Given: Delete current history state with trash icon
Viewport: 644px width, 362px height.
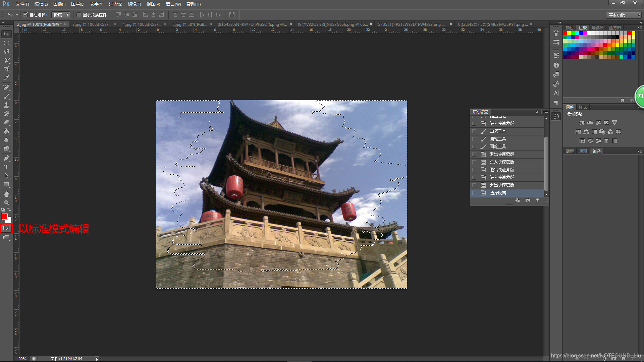Looking at the screenshot, I should click(x=538, y=200).
